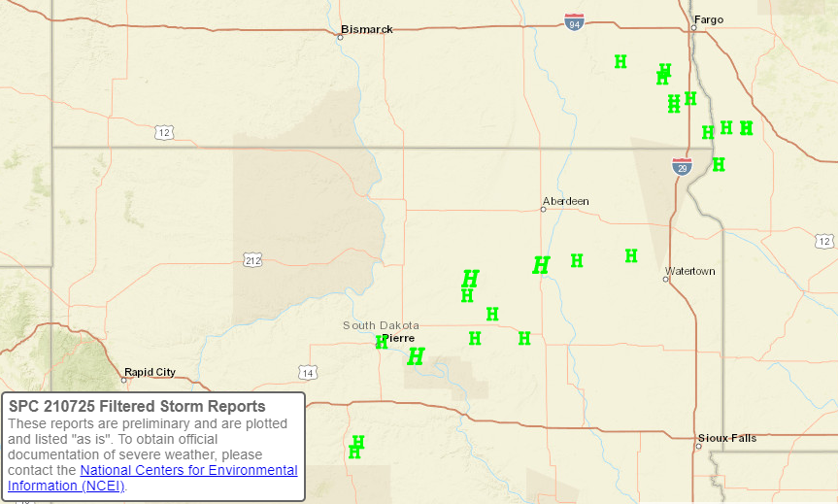Click the hail marker just below Interstate 29 shield
838x504 pixels.
tap(719, 164)
